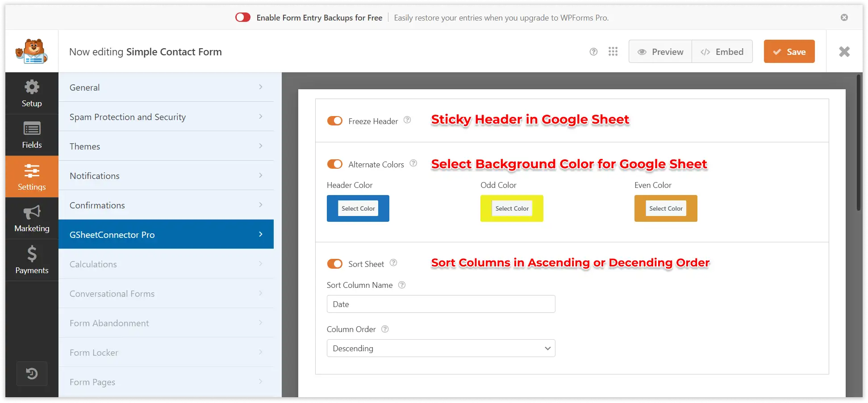Open the help question mark icon
Image resolution: width=868 pixels, height=403 pixels.
click(x=593, y=51)
